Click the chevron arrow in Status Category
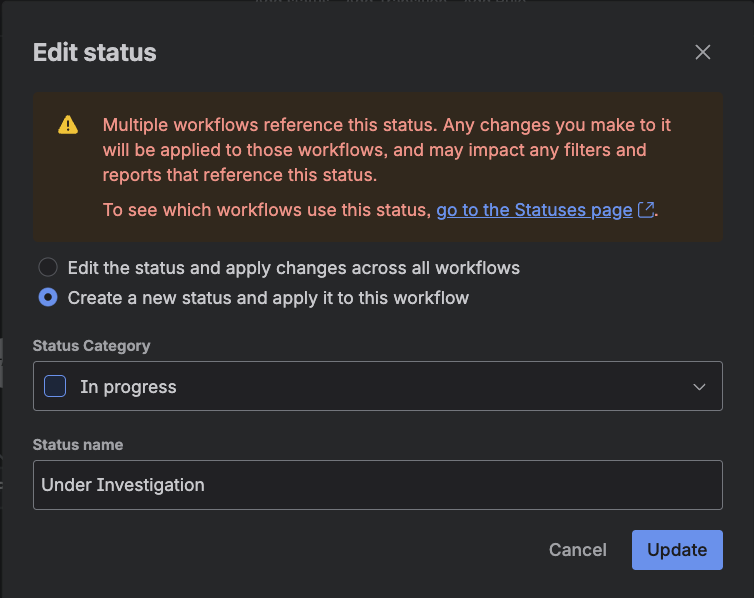 pyautogui.click(x=700, y=387)
